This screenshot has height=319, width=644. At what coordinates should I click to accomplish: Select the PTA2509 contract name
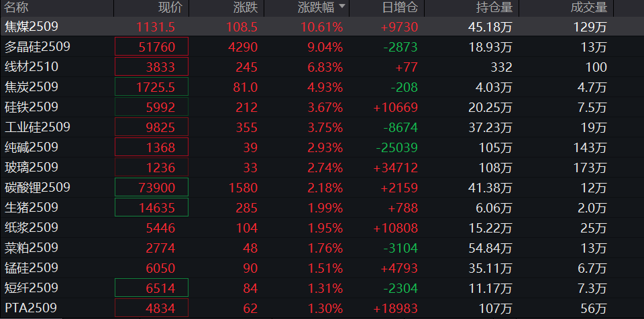click(30, 308)
